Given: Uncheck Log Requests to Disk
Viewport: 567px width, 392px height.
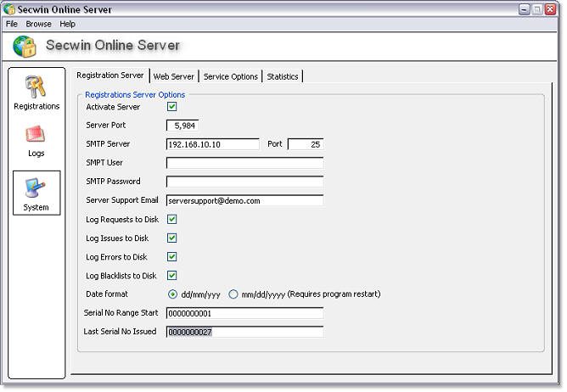Looking at the screenshot, I should [x=171, y=219].
